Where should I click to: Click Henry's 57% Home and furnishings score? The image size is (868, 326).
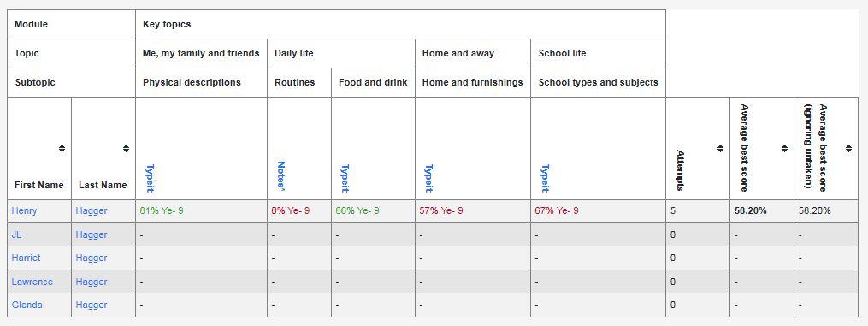[441, 210]
